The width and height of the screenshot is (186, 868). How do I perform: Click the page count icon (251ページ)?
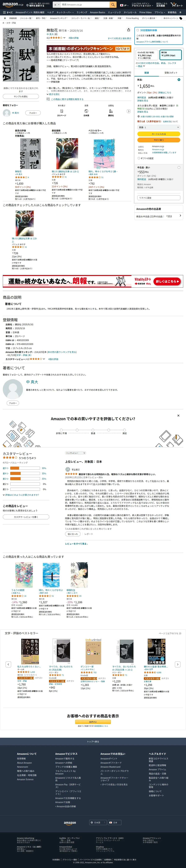[62, 111]
